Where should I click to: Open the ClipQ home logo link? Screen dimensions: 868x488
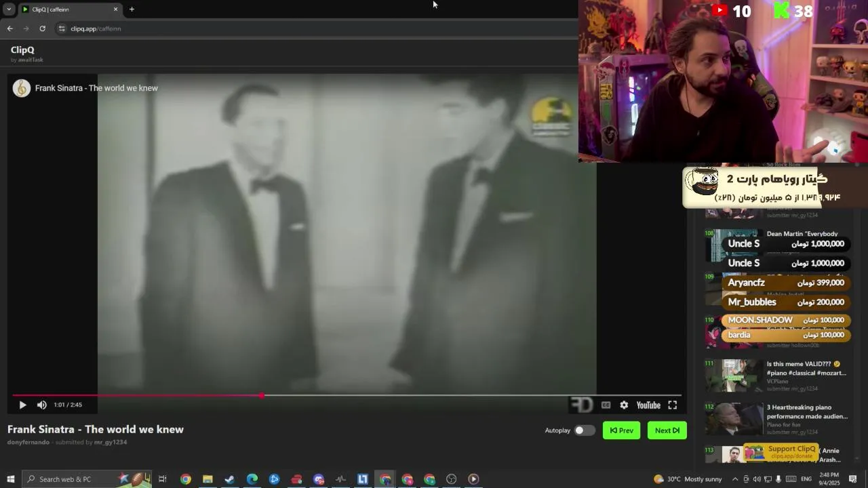(22, 50)
